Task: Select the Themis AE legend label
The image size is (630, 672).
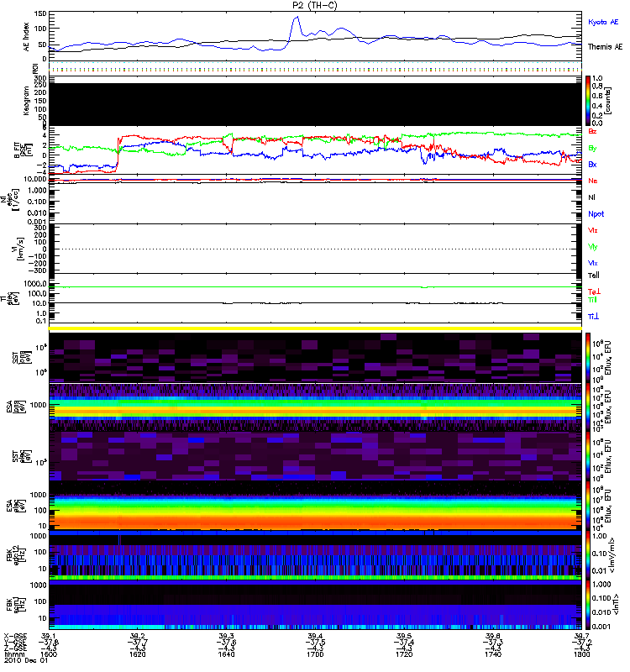Action: (x=605, y=47)
